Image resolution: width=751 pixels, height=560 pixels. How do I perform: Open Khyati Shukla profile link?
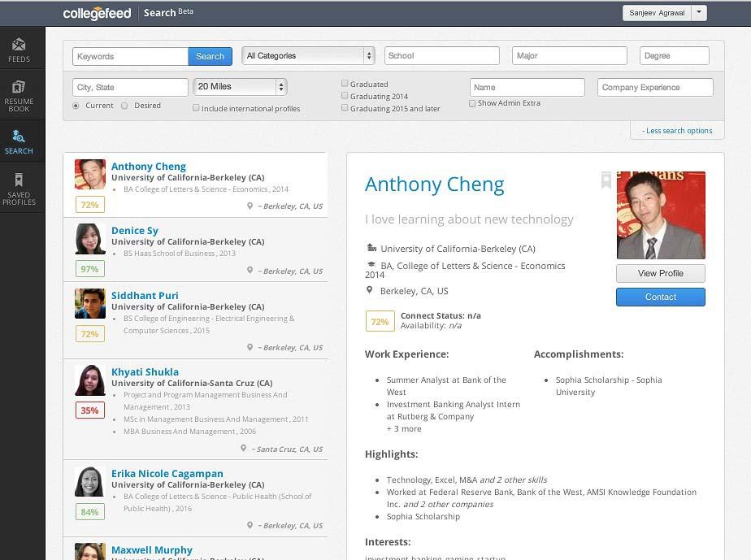pyautogui.click(x=145, y=371)
